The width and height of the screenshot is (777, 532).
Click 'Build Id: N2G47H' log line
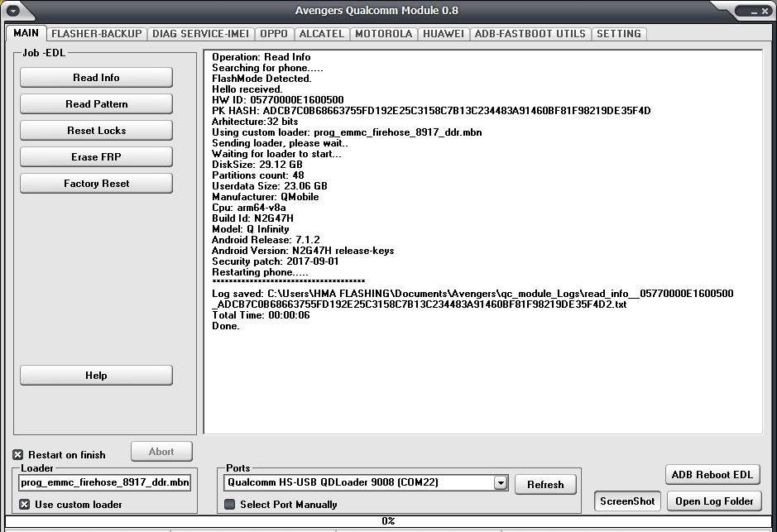click(x=252, y=218)
